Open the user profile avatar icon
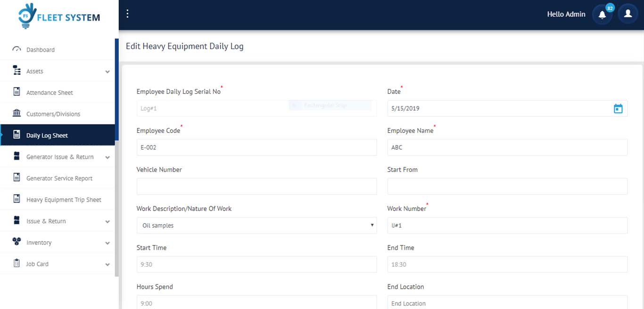The image size is (644, 309). tap(627, 14)
